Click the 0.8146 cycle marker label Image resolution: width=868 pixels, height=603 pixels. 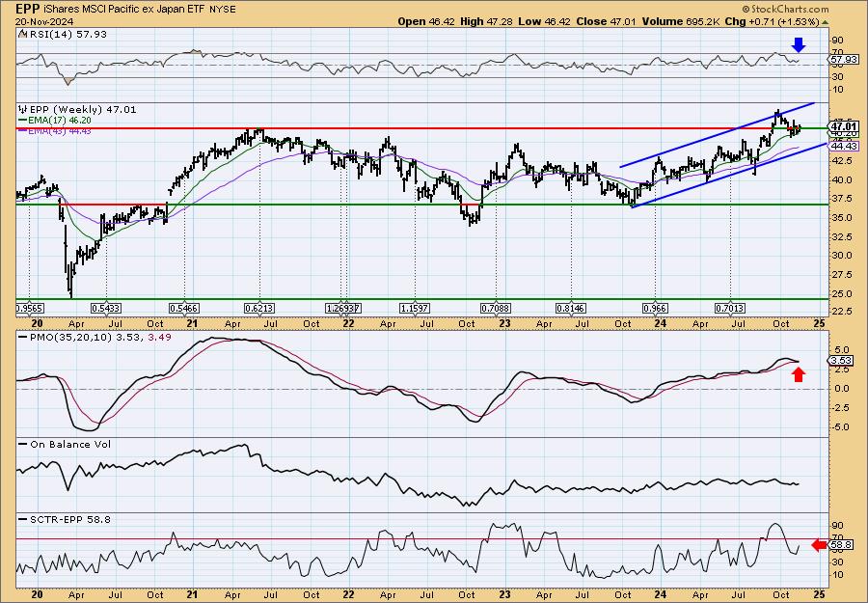pos(571,308)
